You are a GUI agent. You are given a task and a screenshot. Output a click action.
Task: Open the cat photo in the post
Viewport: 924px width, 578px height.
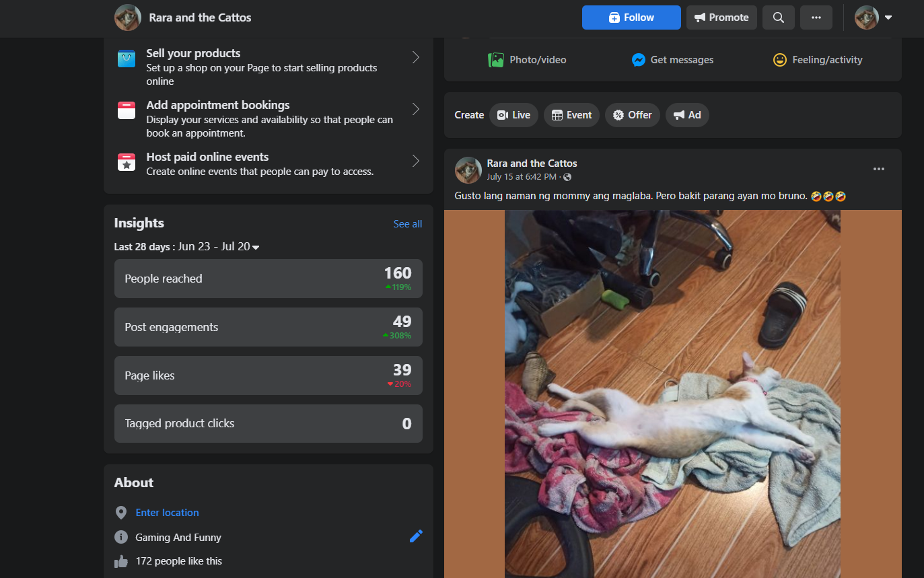672,394
